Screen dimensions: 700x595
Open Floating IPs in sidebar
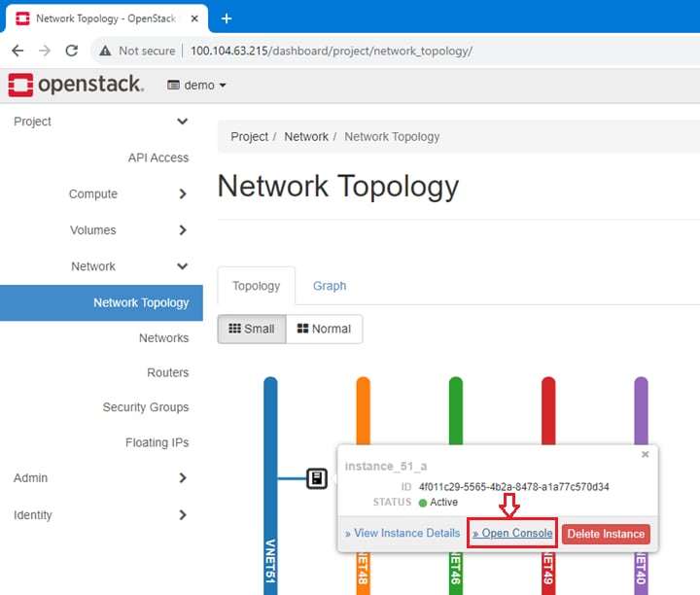pos(157,442)
